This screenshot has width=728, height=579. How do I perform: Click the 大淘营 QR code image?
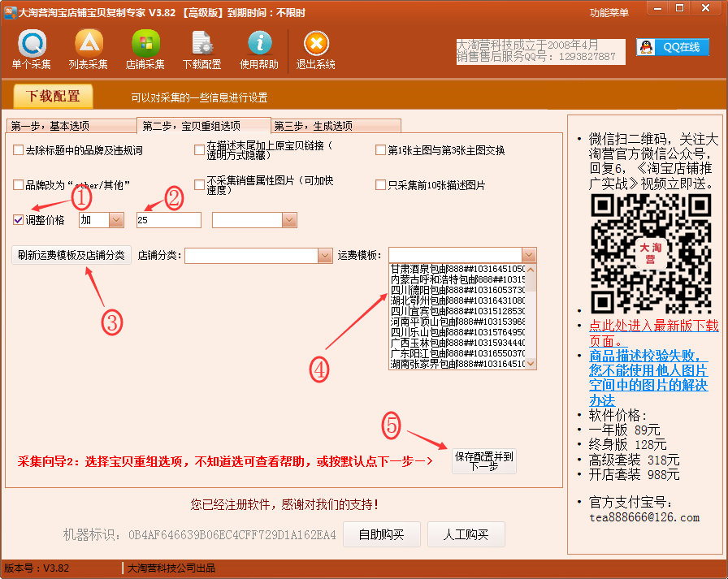click(651, 253)
